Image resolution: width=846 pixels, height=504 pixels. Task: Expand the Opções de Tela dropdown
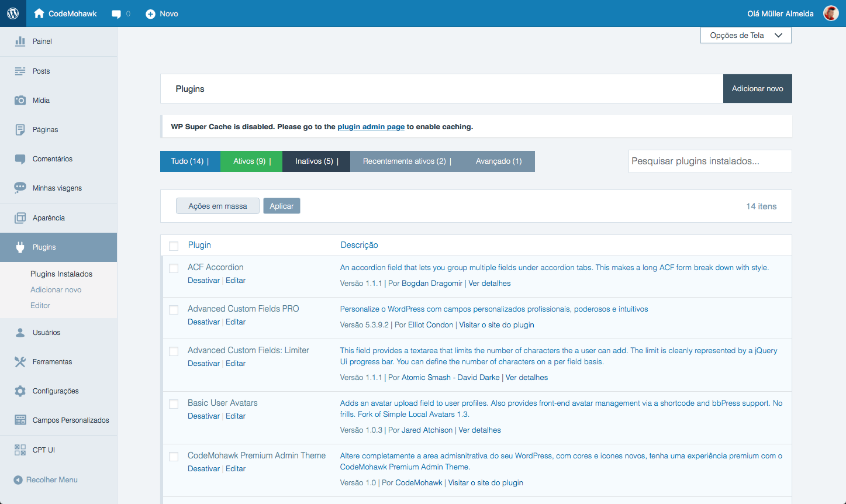[745, 36]
